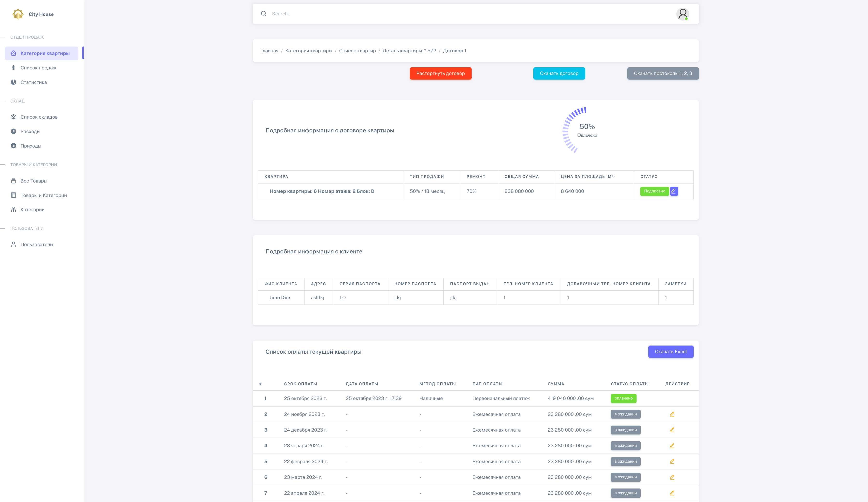The height and width of the screenshot is (502, 868).
Task: Open Список квартир breadcrumb link
Action: [357, 51]
